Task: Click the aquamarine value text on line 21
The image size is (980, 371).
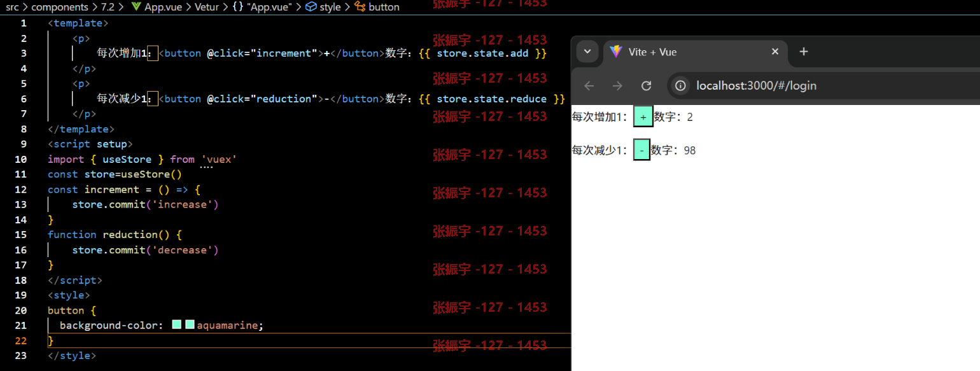Action: click(227, 325)
